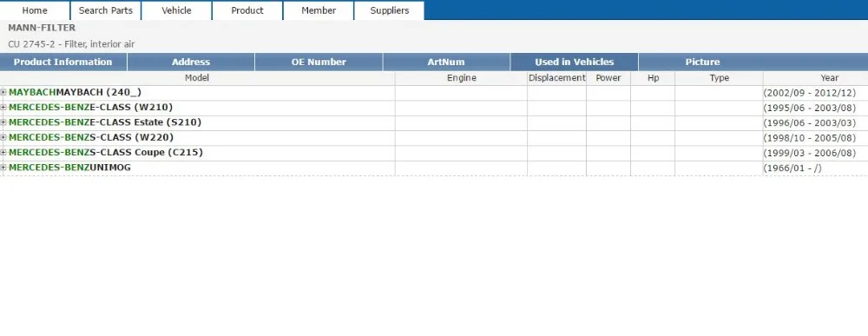The image size is (868, 336).
Task: Click the Displacement column header
Action: (557, 78)
